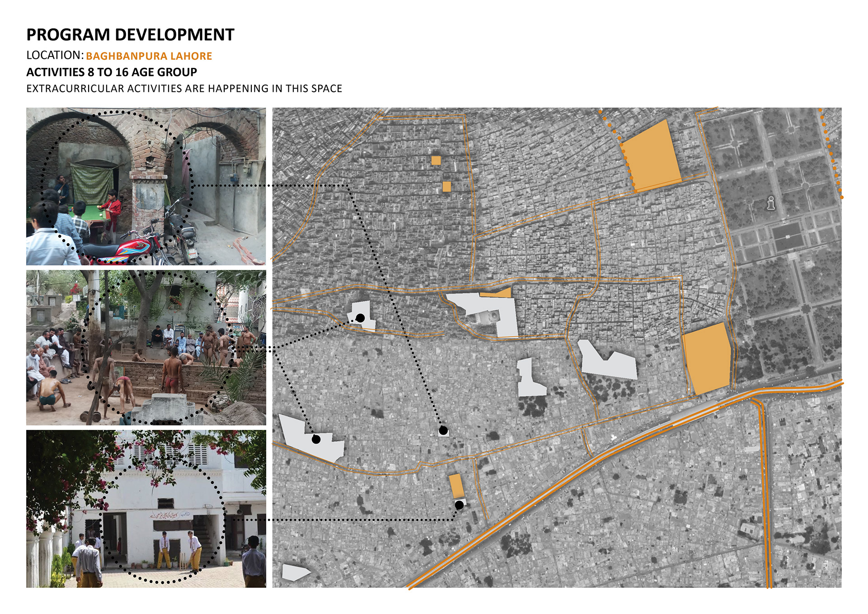Click white plot at the map's bottom-left corner
The height and width of the screenshot is (614, 868).
point(294,572)
